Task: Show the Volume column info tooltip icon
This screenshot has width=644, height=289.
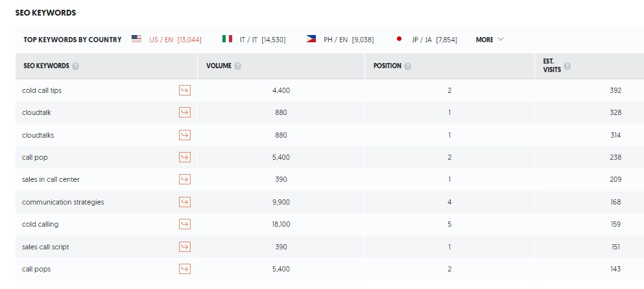Action: pyautogui.click(x=237, y=66)
